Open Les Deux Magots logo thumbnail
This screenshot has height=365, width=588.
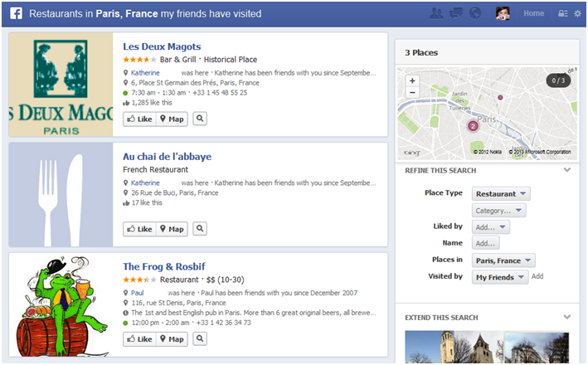click(61, 85)
